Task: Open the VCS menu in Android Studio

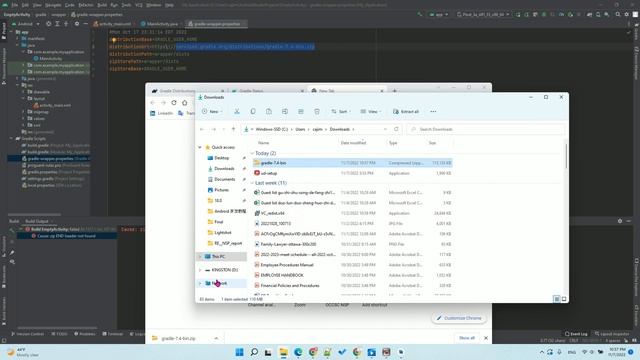Action: (x=139, y=5)
